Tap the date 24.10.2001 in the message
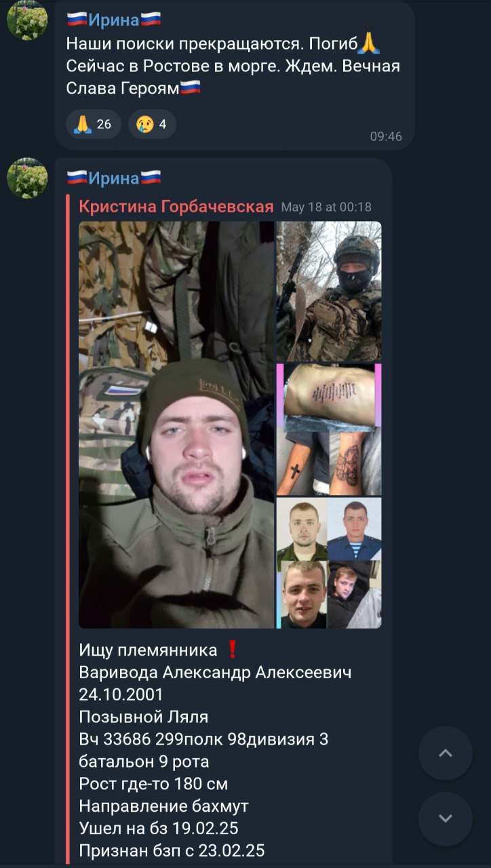The height and width of the screenshot is (868, 491). 121,694
